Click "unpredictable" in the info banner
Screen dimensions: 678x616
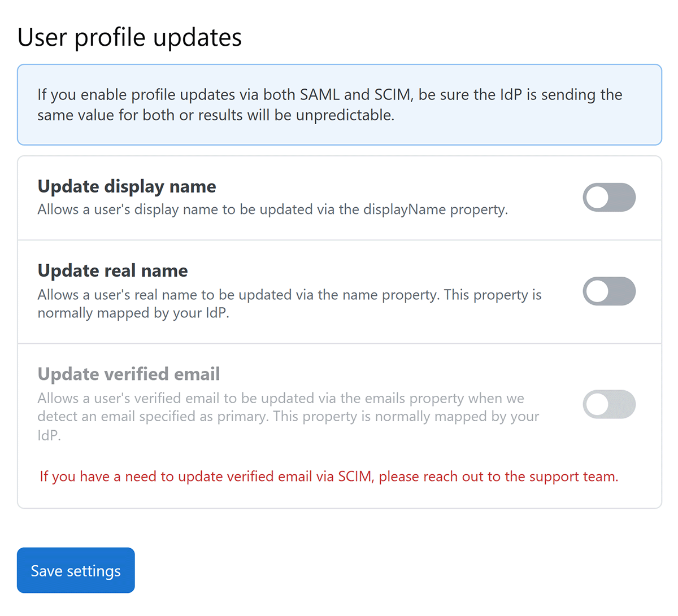point(345,115)
